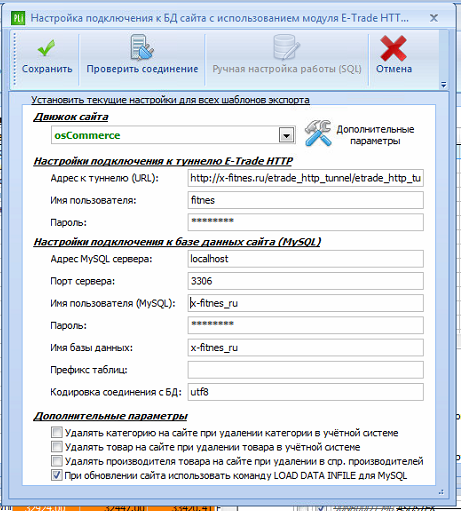The image size is (461, 511).
Task: Uncheck the LOAD DATA INFILE checkbox
Action: pos(57,475)
